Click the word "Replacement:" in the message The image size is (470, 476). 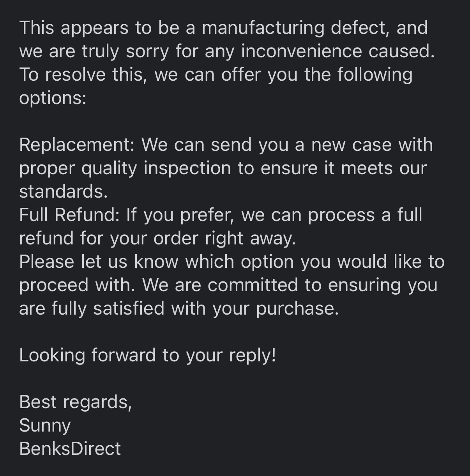76,145
